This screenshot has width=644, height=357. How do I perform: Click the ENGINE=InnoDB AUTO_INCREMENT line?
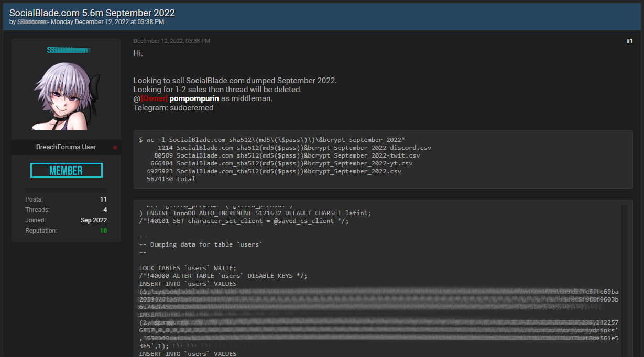[255, 213]
